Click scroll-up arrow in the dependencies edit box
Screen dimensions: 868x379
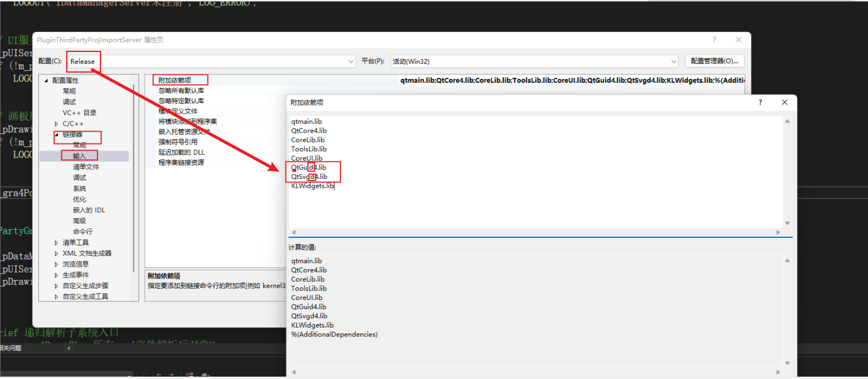787,121
